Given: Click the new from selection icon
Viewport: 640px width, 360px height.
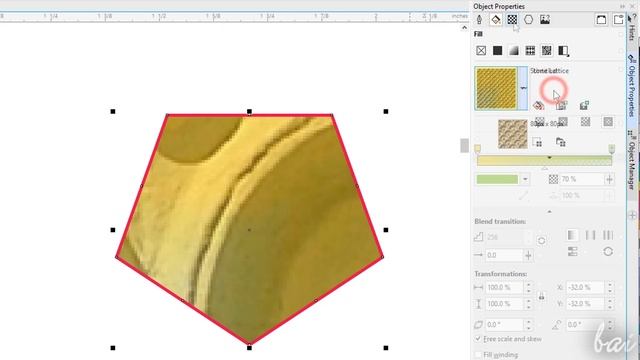Looking at the screenshot, I should click(537, 142).
